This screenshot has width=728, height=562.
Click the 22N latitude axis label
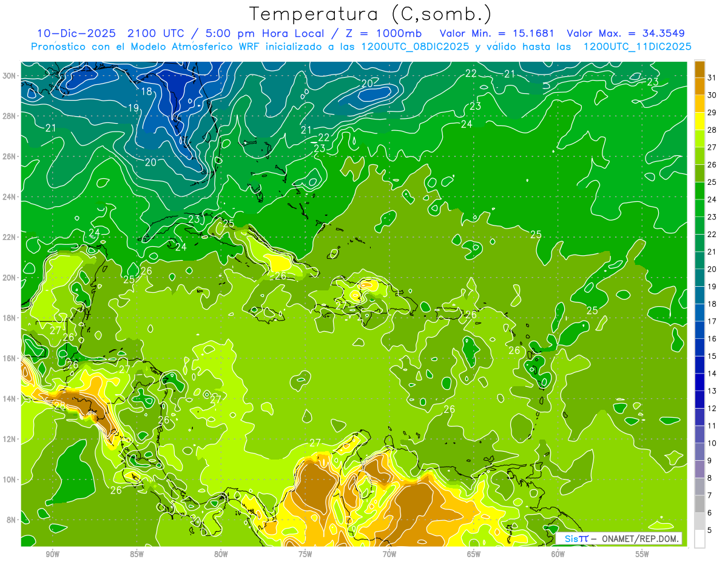pos(8,237)
